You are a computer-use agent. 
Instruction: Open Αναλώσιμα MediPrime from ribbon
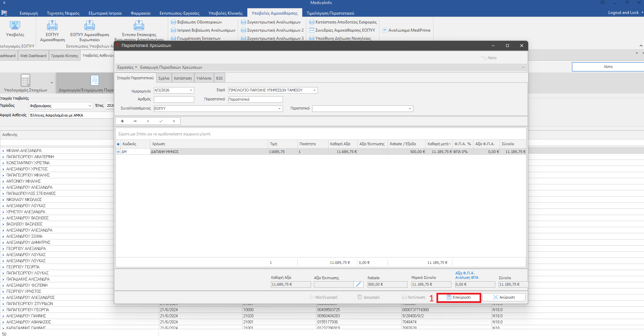pyautogui.click(x=406, y=30)
